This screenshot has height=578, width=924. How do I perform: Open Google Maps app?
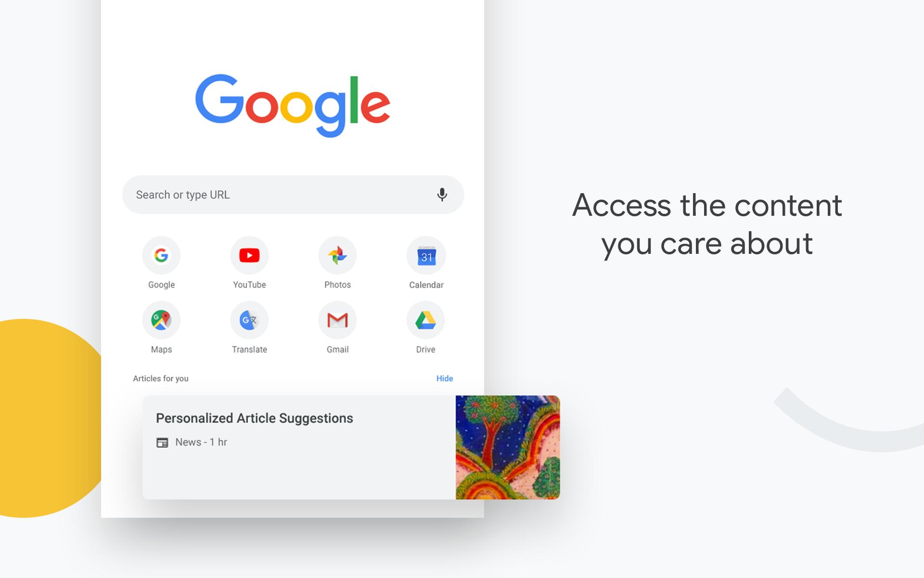[161, 320]
